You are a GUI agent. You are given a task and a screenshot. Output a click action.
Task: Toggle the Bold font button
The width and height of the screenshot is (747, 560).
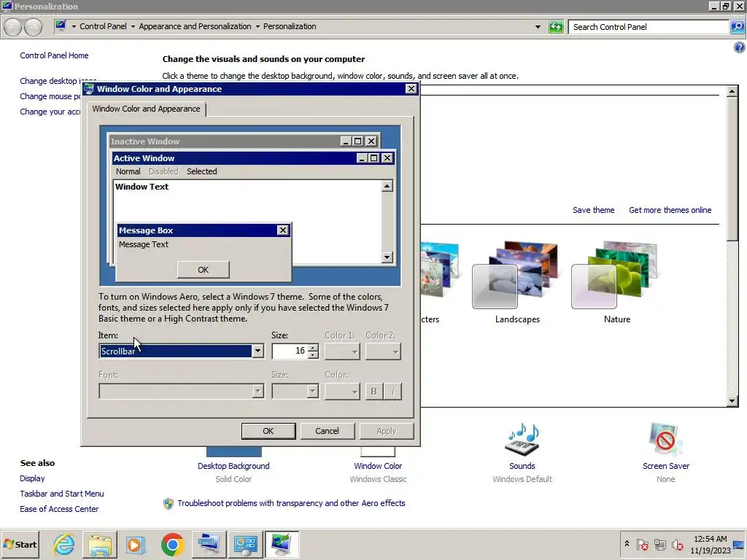pyautogui.click(x=374, y=392)
